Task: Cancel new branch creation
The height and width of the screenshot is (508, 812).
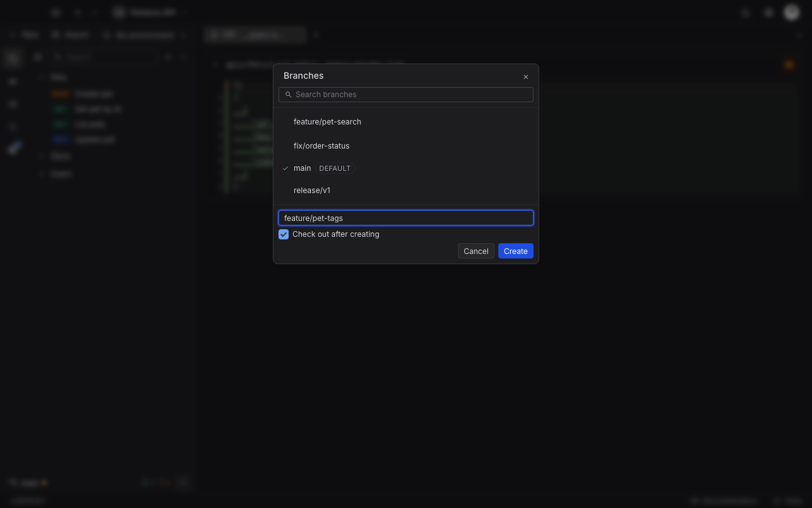Action: [476, 251]
